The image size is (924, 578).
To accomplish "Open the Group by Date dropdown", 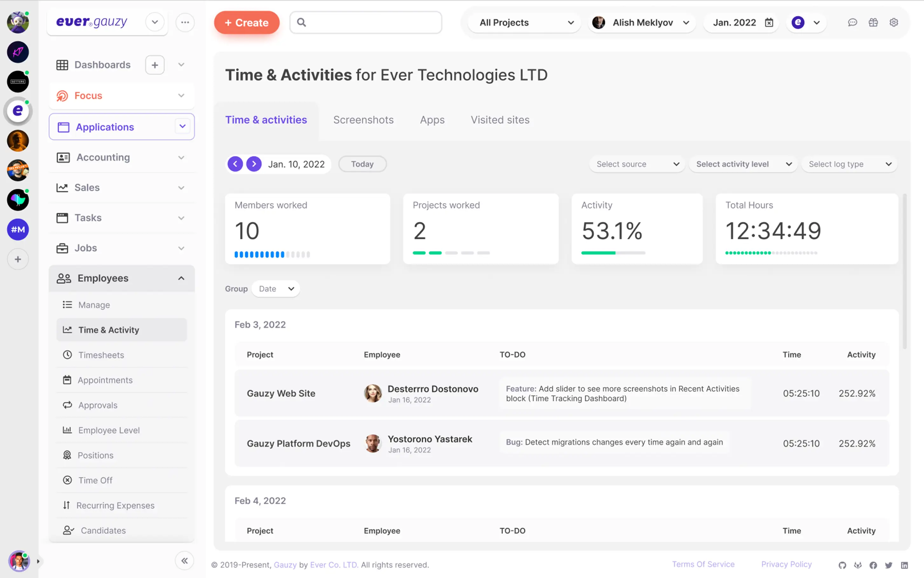I will coord(276,289).
